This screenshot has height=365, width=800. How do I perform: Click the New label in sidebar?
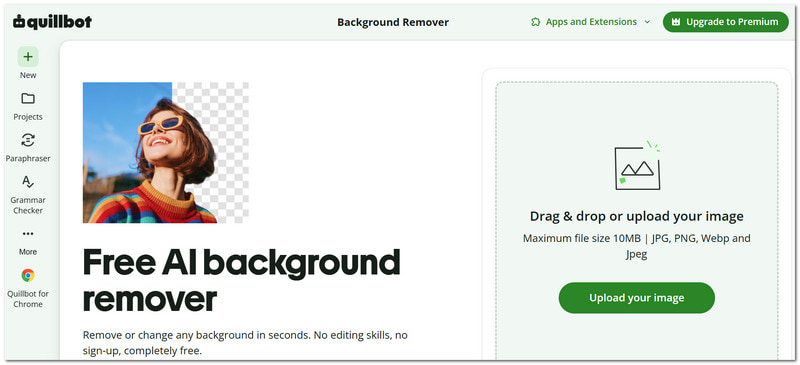(x=28, y=75)
